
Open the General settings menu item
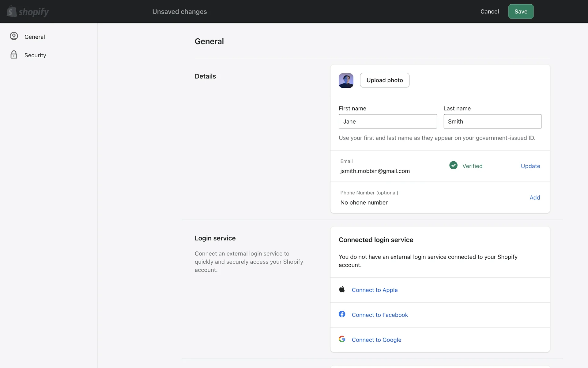tap(35, 37)
